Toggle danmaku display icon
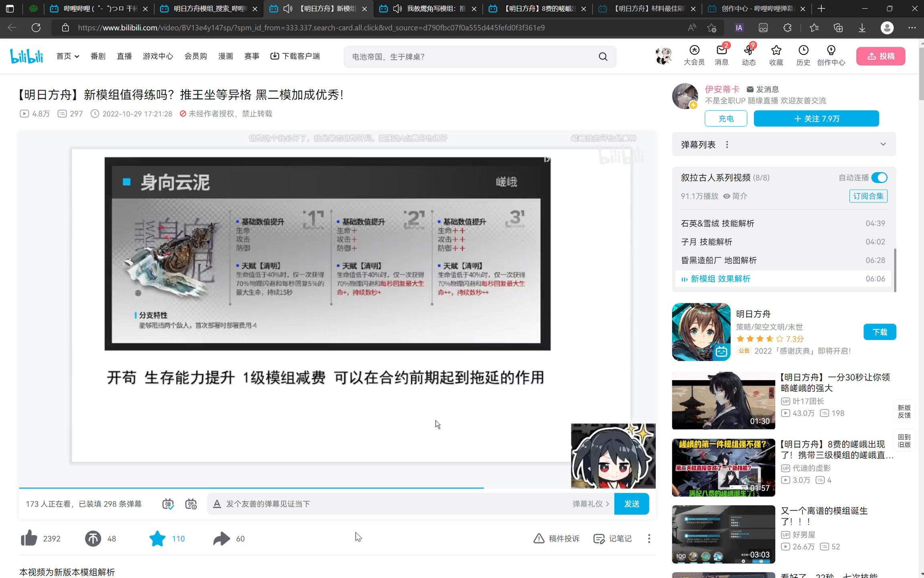The height and width of the screenshot is (578, 924). pyautogui.click(x=168, y=504)
